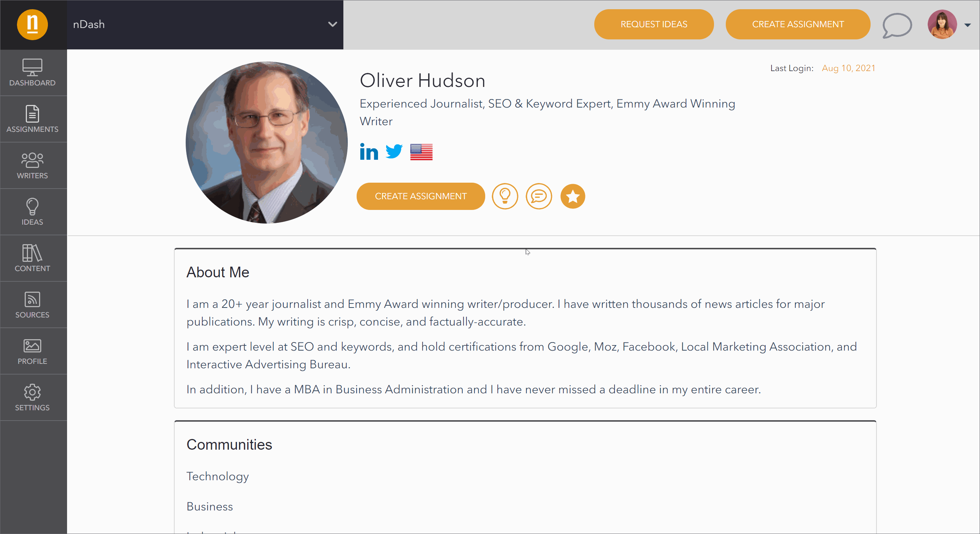
Task: Expand the nDash company dropdown
Action: click(332, 24)
